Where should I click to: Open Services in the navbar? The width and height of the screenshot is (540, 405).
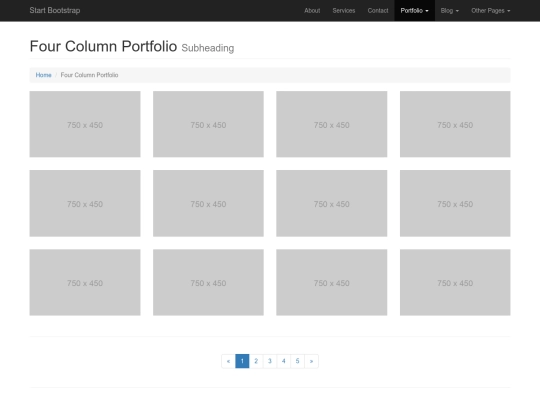[344, 11]
